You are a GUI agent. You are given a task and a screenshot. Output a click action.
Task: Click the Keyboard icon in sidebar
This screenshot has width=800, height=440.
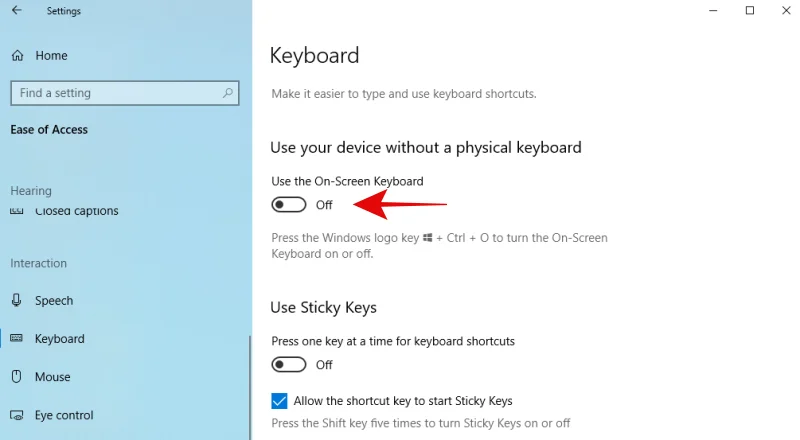17,339
